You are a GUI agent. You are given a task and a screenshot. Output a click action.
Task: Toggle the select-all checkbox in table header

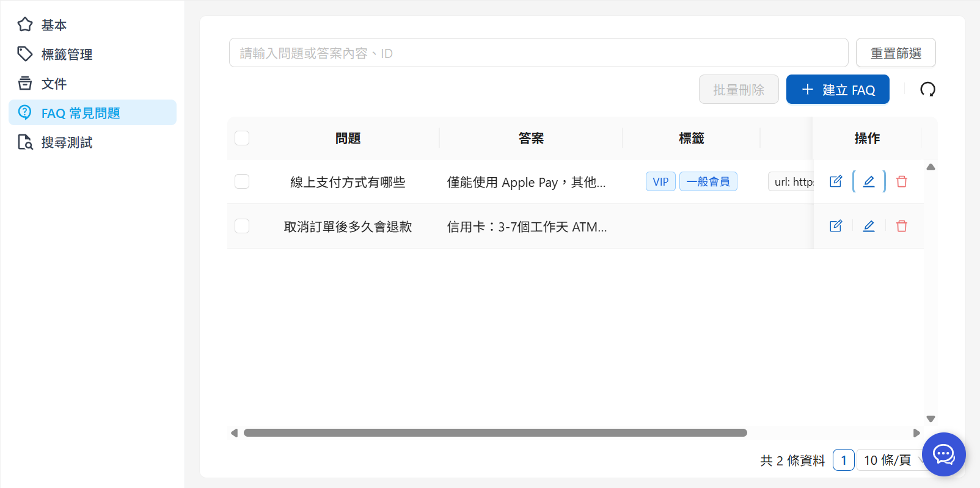[x=242, y=138]
